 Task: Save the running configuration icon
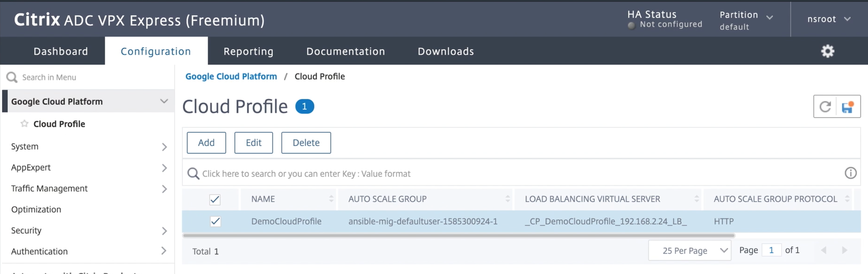click(848, 107)
